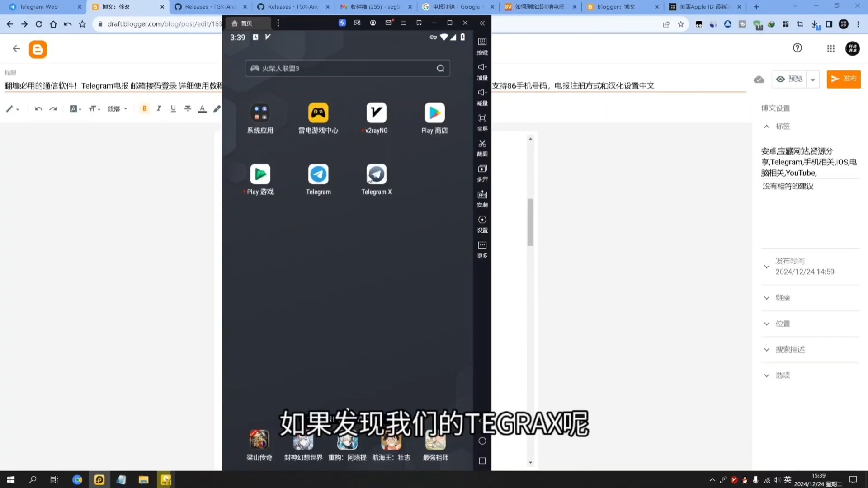
Task: Open emulator 多开 multi-instance
Action: point(482,169)
